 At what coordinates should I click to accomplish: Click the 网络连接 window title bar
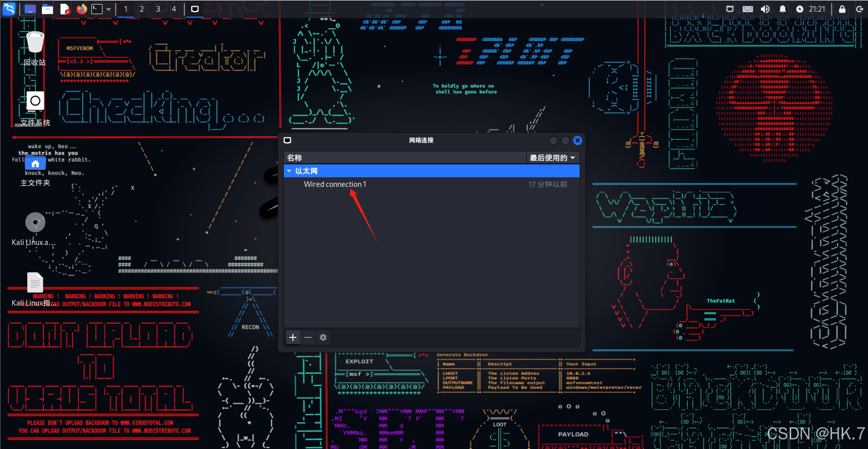point(421,140)
